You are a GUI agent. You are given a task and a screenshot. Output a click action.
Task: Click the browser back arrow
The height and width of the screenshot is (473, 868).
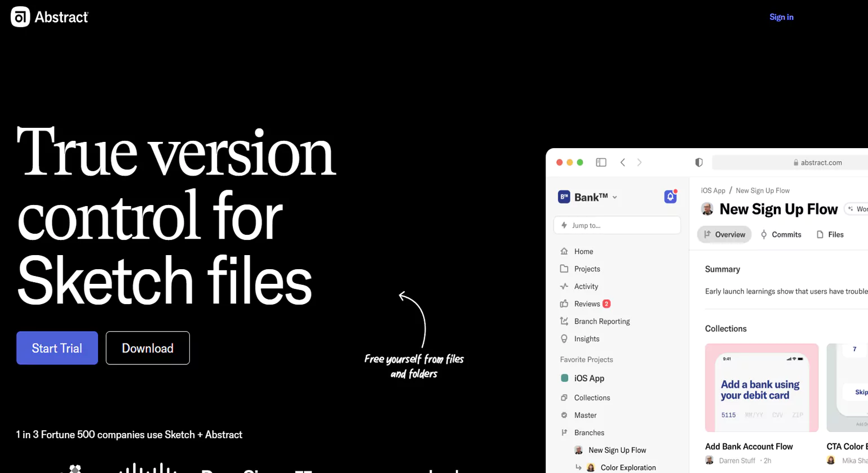pos(623,162)
